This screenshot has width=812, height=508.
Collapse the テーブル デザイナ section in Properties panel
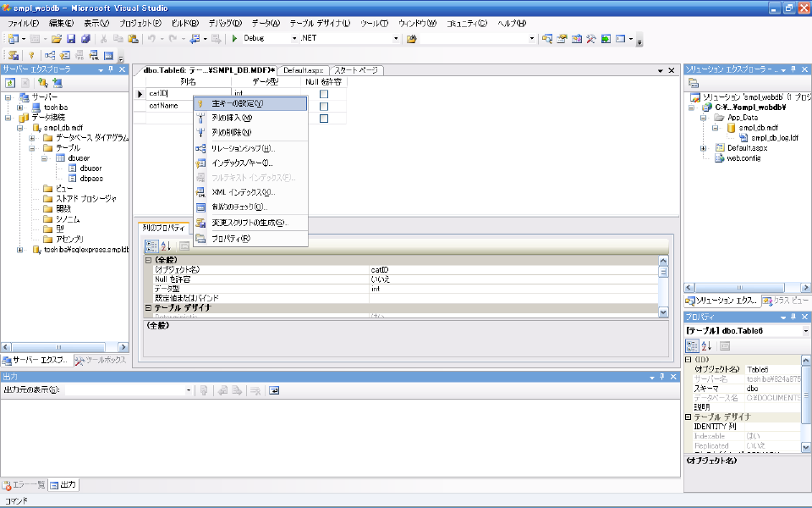tap(689, 417)
